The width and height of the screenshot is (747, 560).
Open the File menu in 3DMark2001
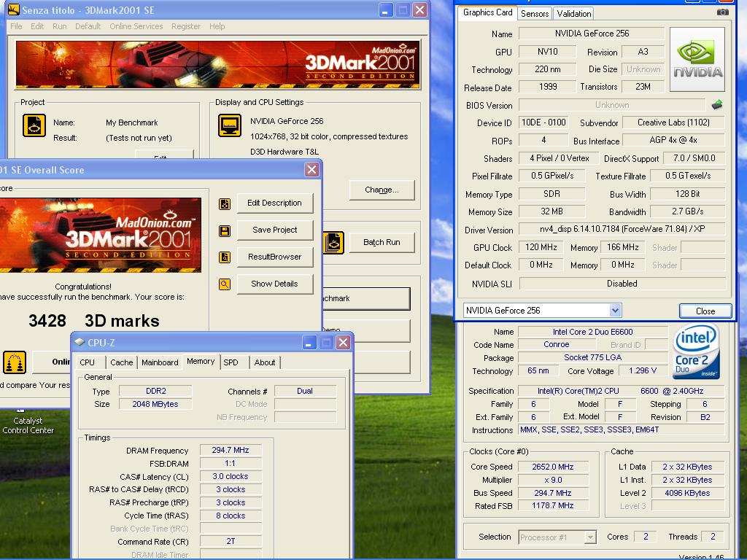[16, 26]
